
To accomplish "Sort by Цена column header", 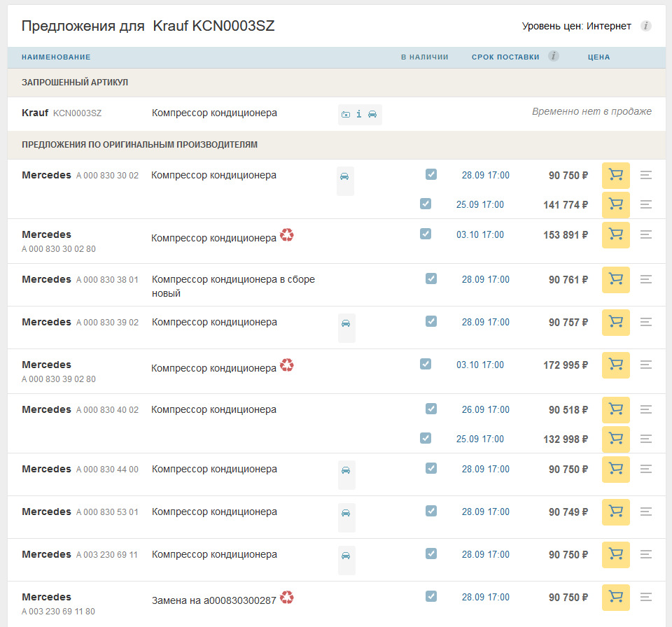I will point(598,57).
